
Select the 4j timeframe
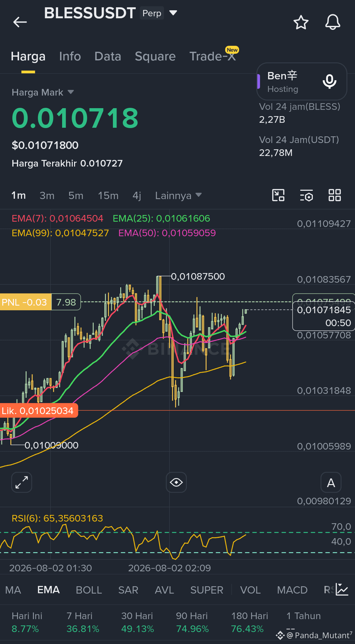click(137, 195)
